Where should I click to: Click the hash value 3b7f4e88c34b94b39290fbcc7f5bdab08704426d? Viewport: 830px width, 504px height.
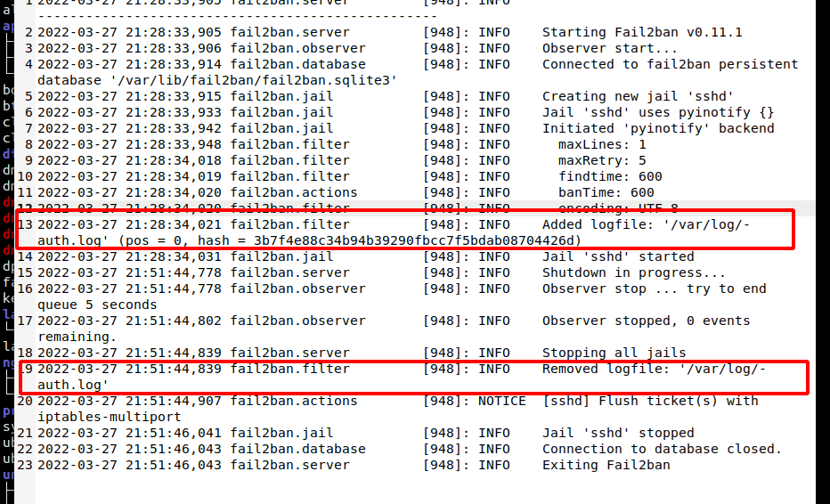click(414, 241)
